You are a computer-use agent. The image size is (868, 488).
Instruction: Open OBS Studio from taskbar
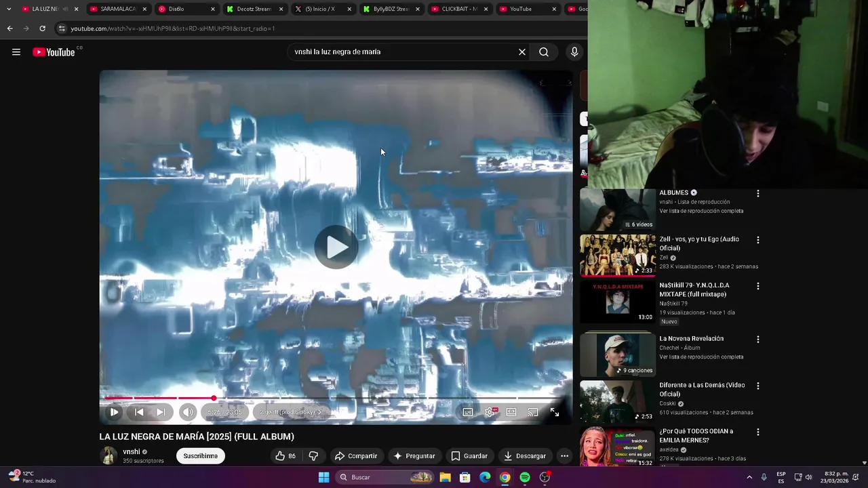545,477
